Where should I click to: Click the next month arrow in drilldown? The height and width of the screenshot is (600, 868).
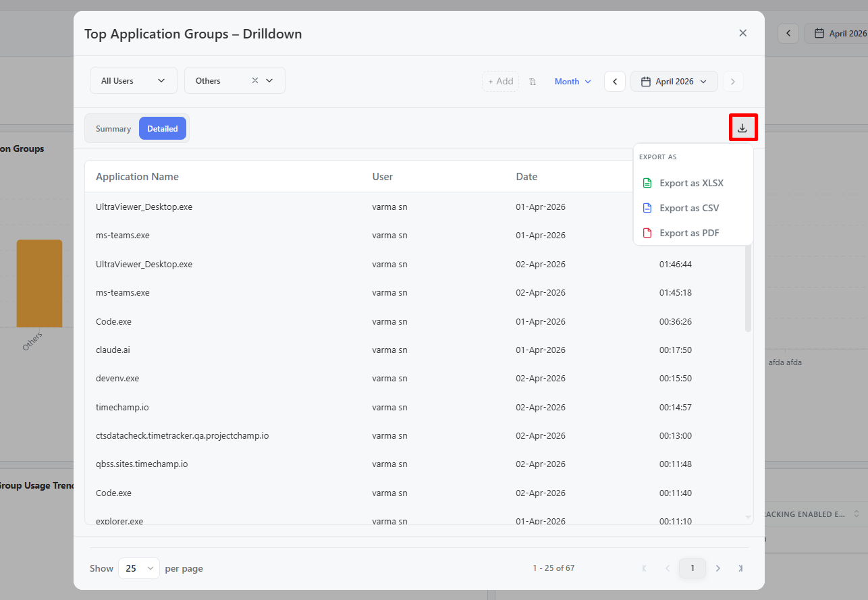[x=733, y=82]
